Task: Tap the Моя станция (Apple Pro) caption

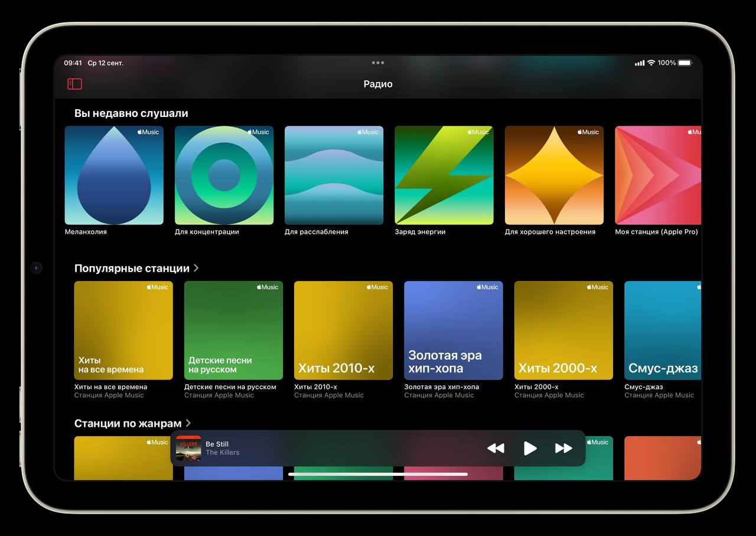Action: click(x=656, y=232)
